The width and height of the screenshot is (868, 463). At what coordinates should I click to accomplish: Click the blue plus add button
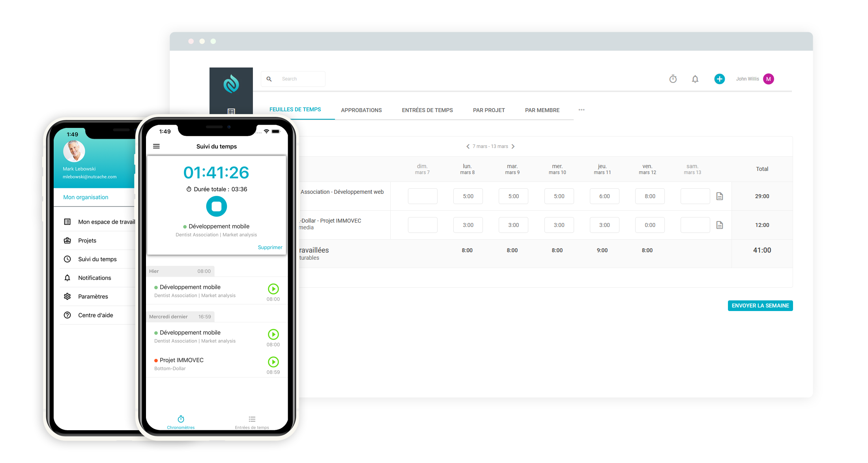(x=719, y=79)
